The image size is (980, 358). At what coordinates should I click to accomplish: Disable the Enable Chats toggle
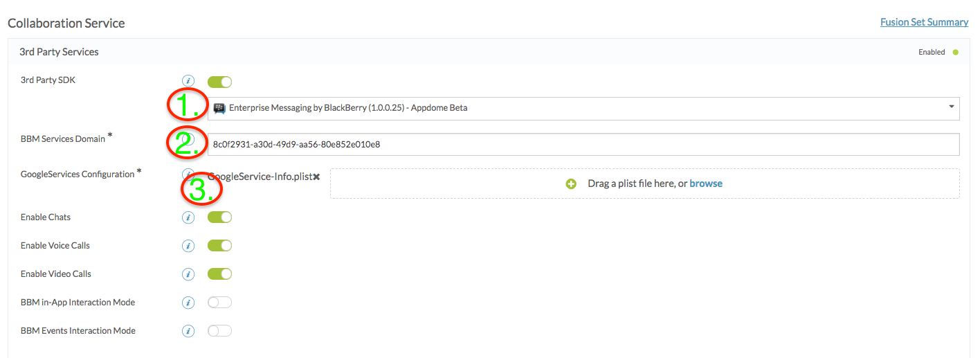pos(219,217)
